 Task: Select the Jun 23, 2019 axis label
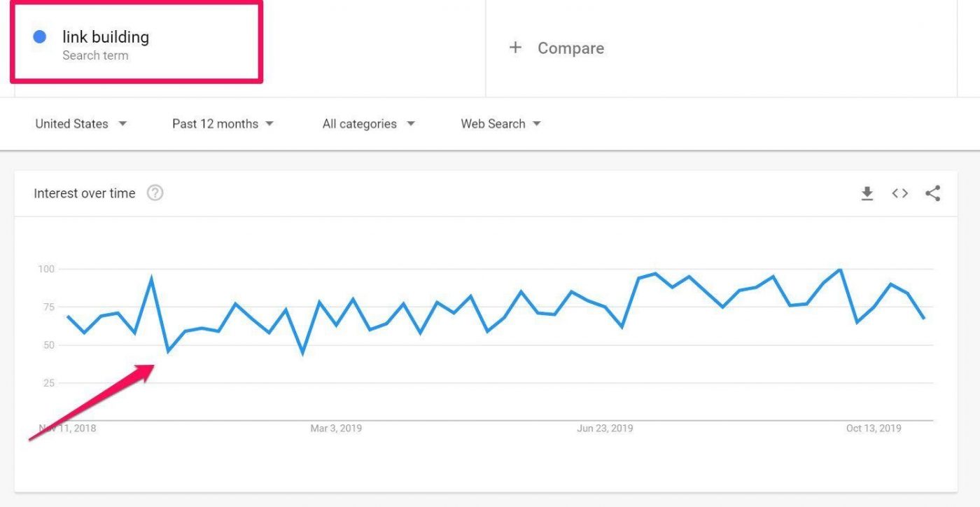[605, 428]
